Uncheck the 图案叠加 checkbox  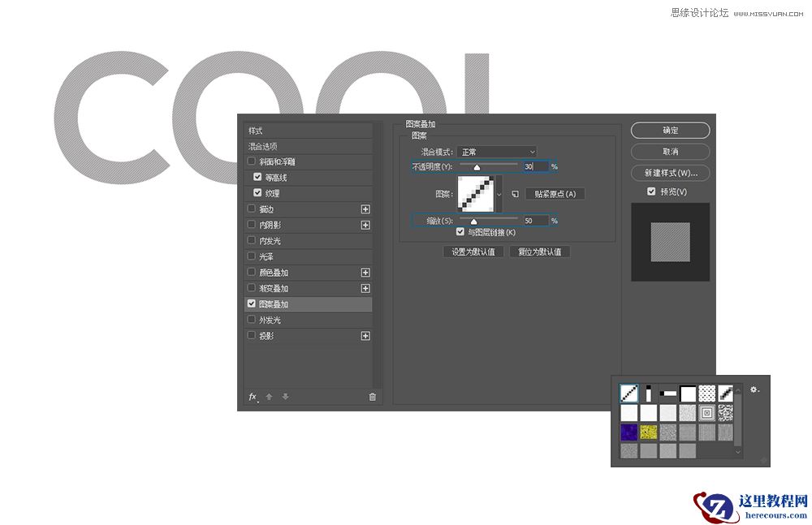click(x=251, y=303)
